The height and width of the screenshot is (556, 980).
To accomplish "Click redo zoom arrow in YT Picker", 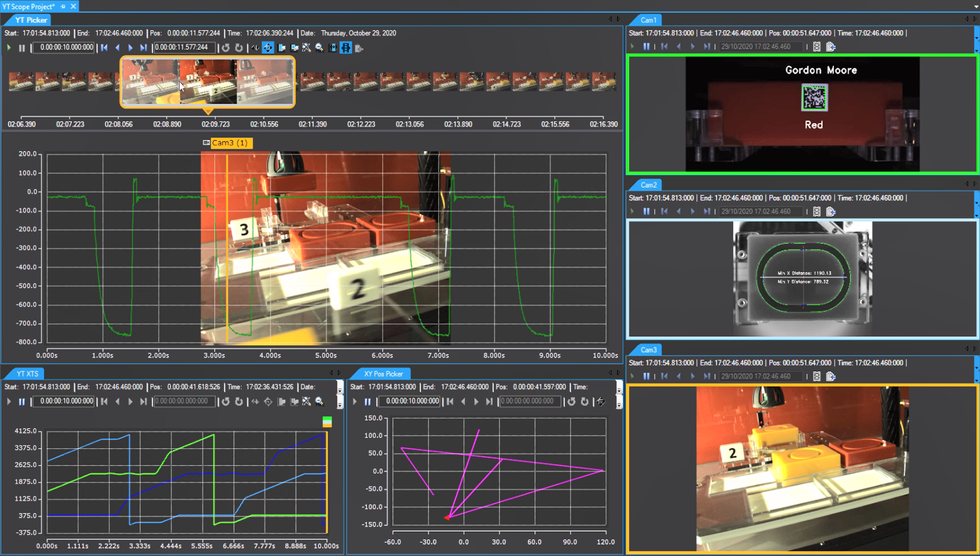I will pyautogui.click(x=239, y=47).
